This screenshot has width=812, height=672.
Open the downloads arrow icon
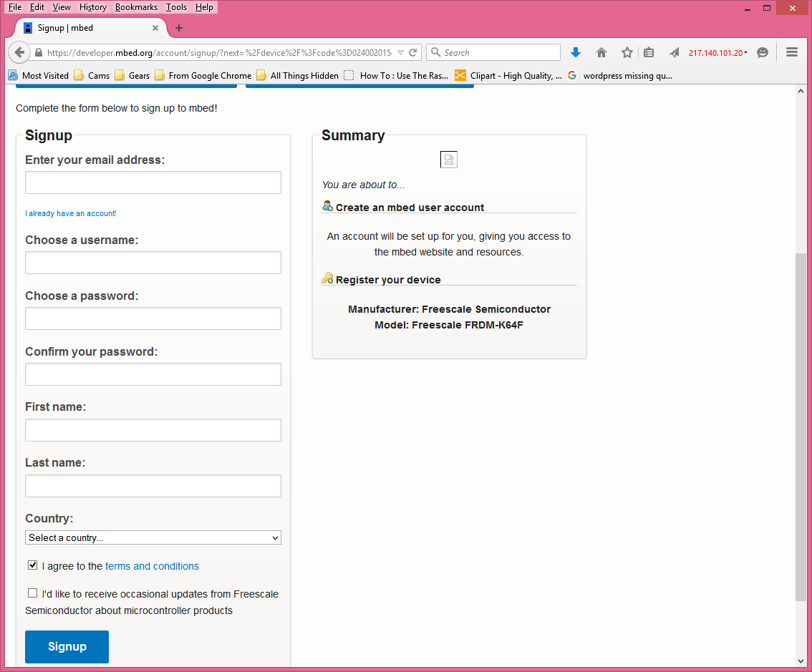575,52
